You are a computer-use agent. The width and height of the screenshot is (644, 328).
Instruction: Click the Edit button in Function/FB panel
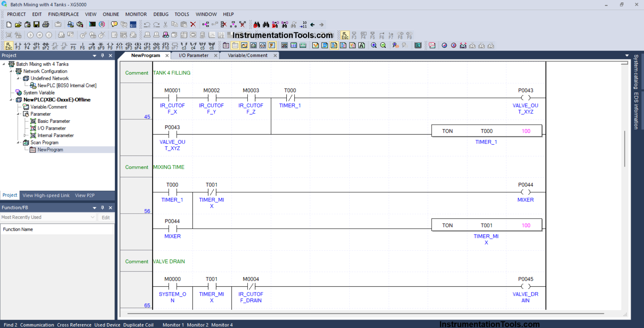[x=106, y=217]
